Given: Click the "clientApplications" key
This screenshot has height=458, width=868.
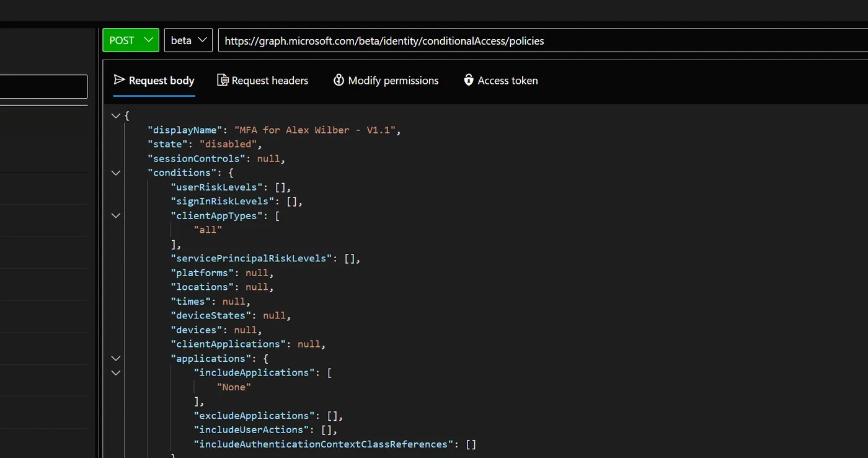Looking at the screenshot, I should pyautogui.click(x=228, y=344).
